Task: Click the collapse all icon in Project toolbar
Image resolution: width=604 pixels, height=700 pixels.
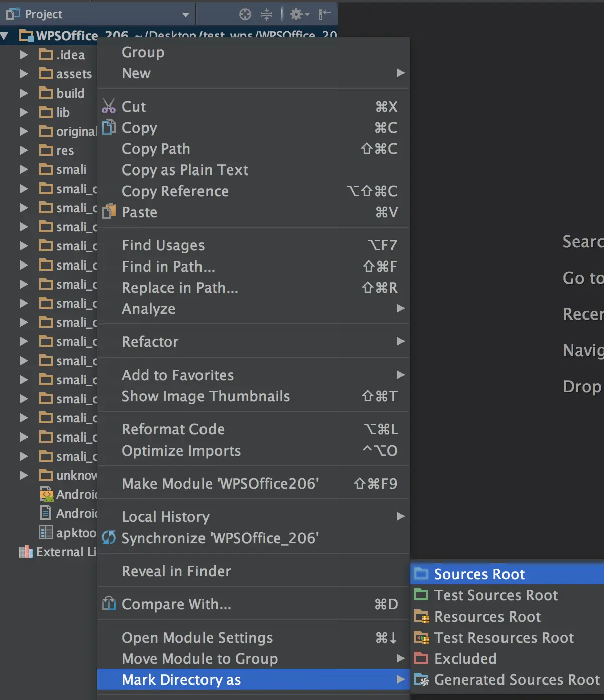Action: point(267,14)
